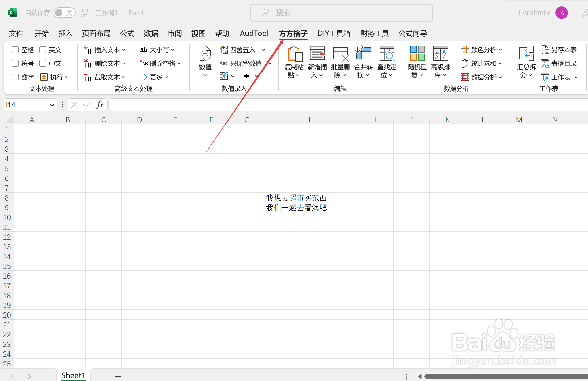This screenshot has width=588, height=381.
Task: Click the 搜索 search box
Action: 341,13
